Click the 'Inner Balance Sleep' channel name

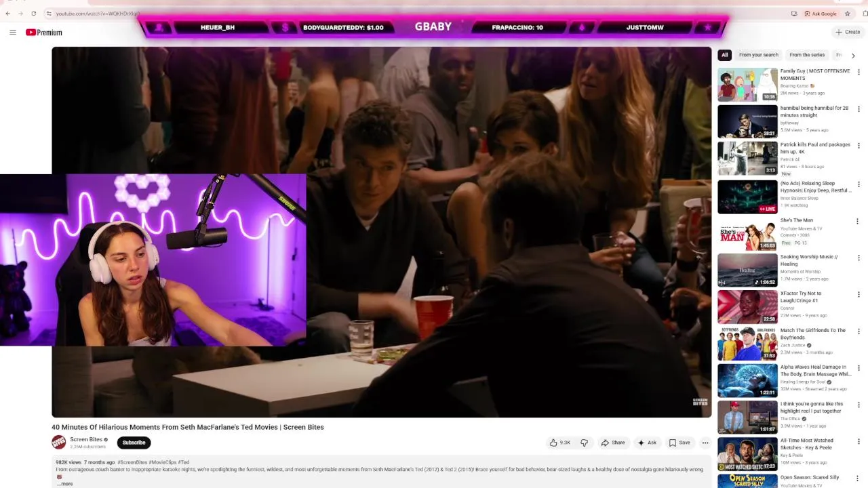coord(800,198)
